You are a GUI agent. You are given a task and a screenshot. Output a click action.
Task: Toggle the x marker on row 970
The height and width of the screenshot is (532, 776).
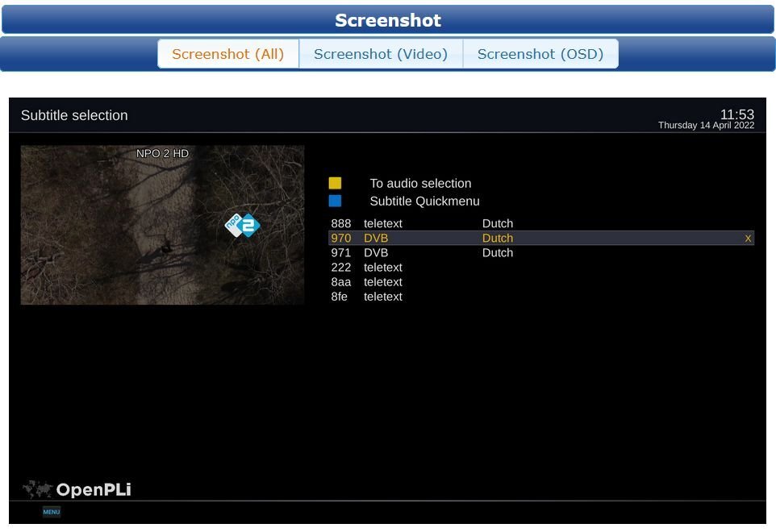748,239
